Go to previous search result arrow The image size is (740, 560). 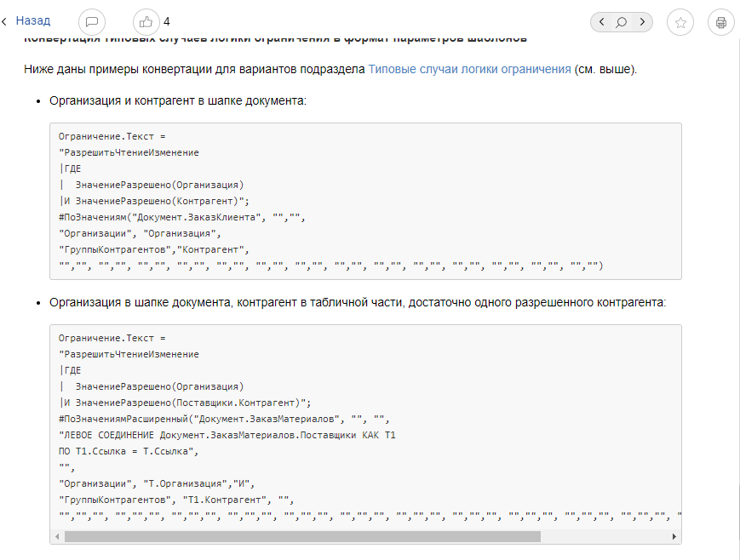[602, 22]
